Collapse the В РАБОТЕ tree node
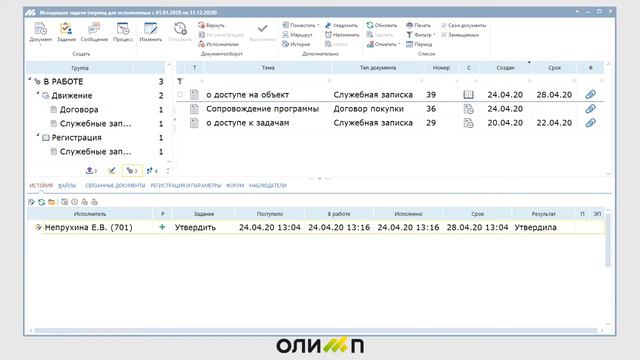 point(30,80)
